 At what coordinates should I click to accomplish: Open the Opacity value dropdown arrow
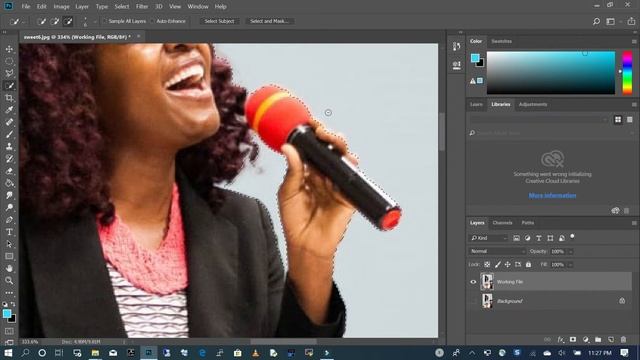(571, 251)
